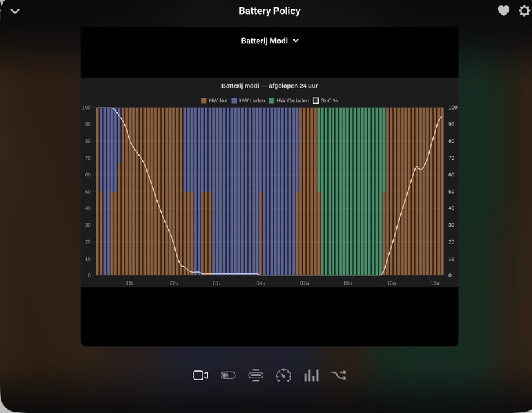Click the 16u time axis label
Viewport: 532px width, 413px height.
tap(435, 283)
